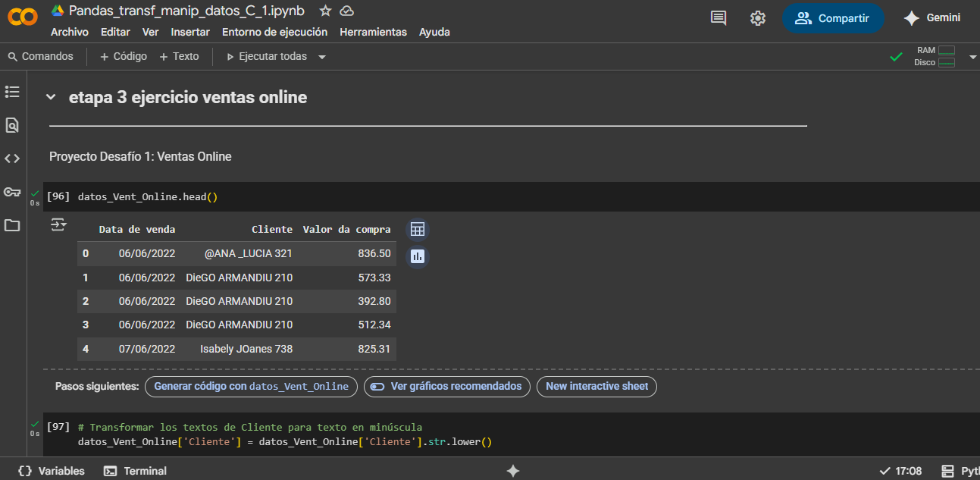Click the sparkle icon in bottom bar

[x=513, y=471]
